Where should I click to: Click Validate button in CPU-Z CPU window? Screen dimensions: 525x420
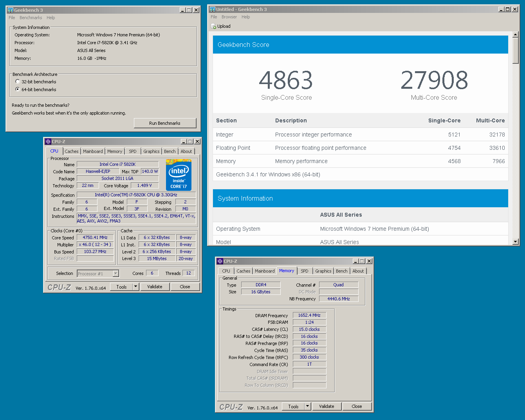(155, 287)
